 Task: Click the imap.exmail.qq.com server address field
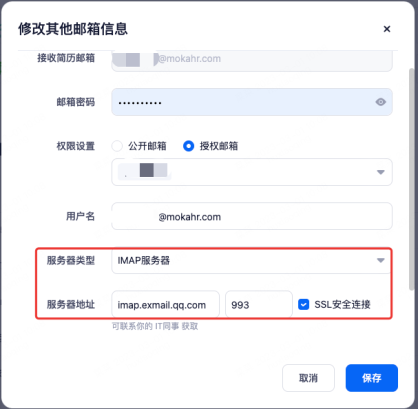coord(165,304)
